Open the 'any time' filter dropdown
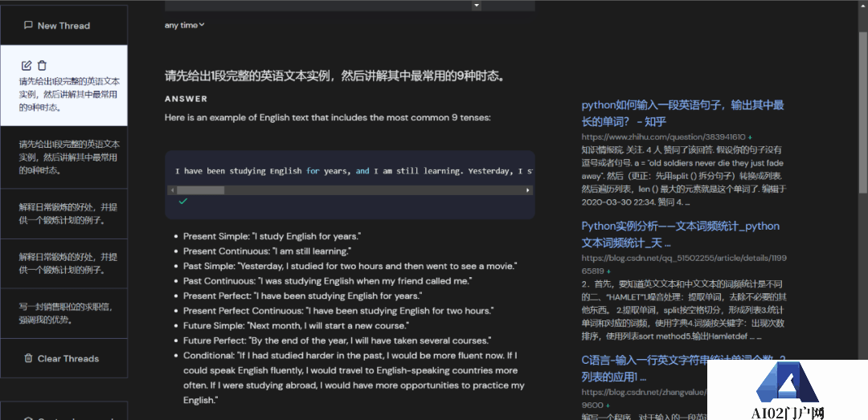This screenshot has width=868, height=420. pos(184,25)
